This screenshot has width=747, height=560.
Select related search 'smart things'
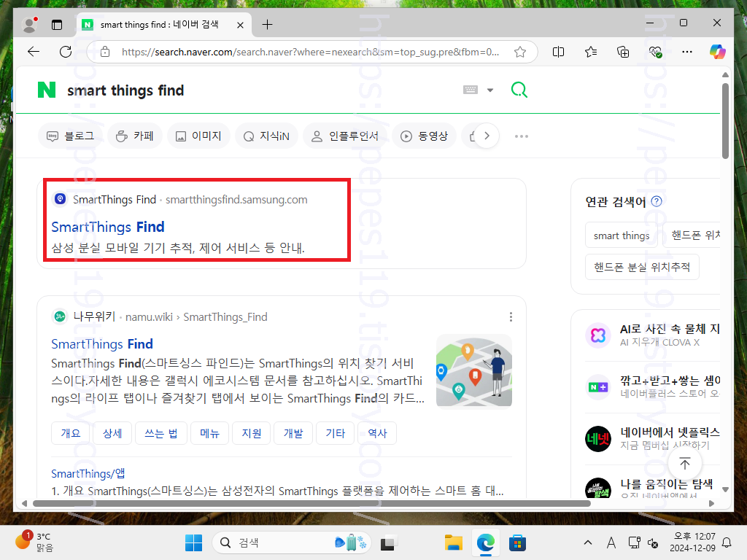point(622,236)
